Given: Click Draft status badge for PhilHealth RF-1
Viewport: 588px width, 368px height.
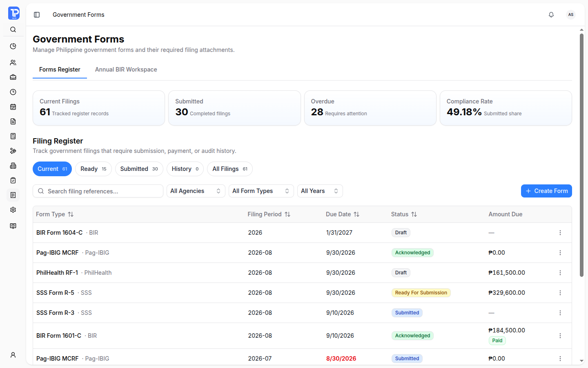Looking at the screenshot, I should coord(401,273).
